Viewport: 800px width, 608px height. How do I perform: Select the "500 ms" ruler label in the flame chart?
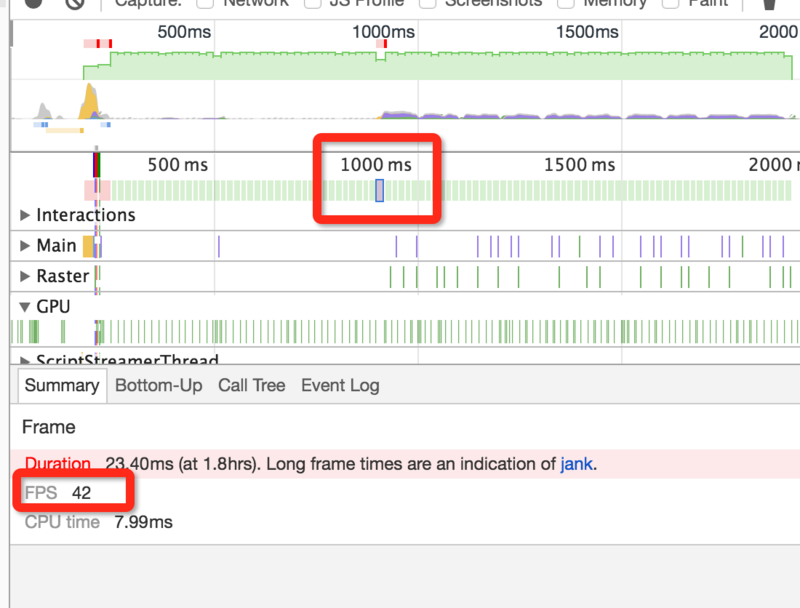click(x=178, y=165)
